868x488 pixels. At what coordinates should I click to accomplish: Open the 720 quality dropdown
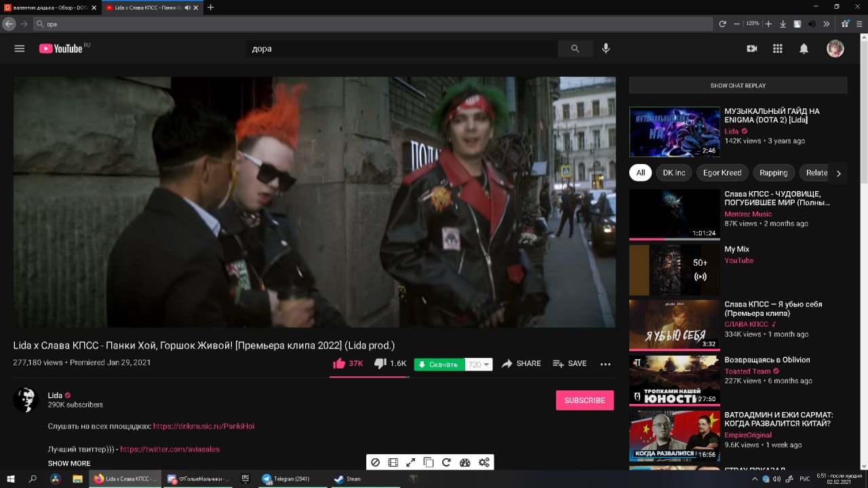[x=479, y=365]
